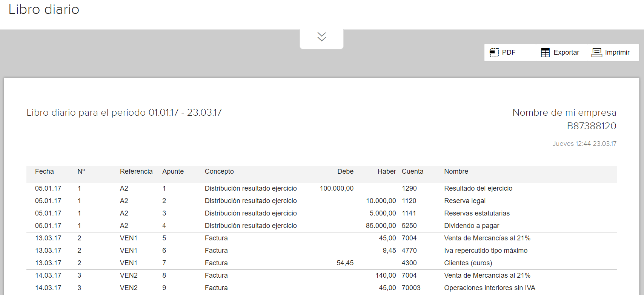This screenshot has height=295, width=644.
Task: Click date 14.03.17 on apunte 9 row
Action: [48, 288]
